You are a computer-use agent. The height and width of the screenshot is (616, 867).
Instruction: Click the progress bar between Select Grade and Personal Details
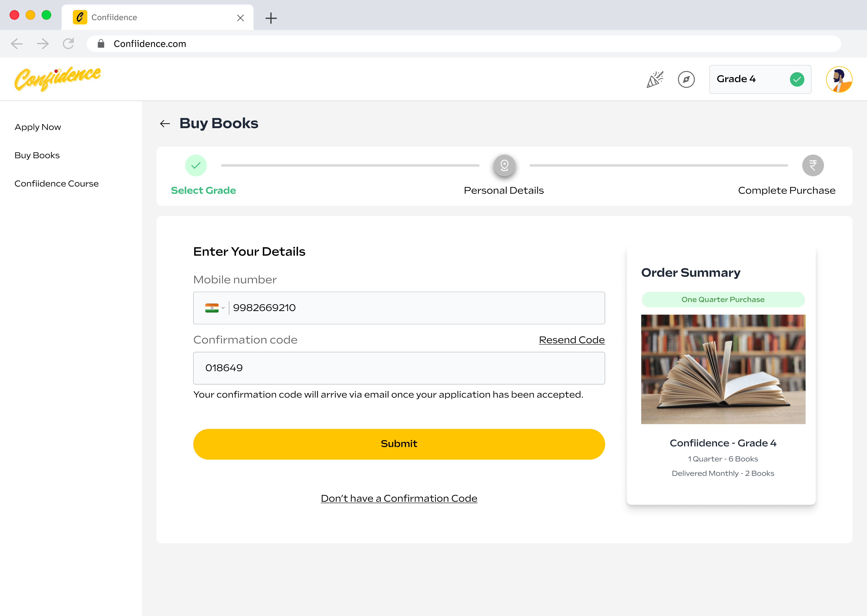[350, 165]
